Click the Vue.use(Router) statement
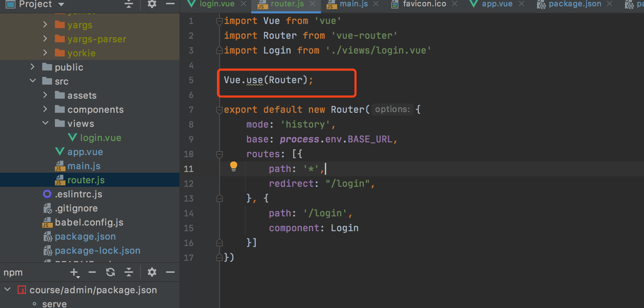644x308 pixels. pyautogui.click(x=268, y=80)
